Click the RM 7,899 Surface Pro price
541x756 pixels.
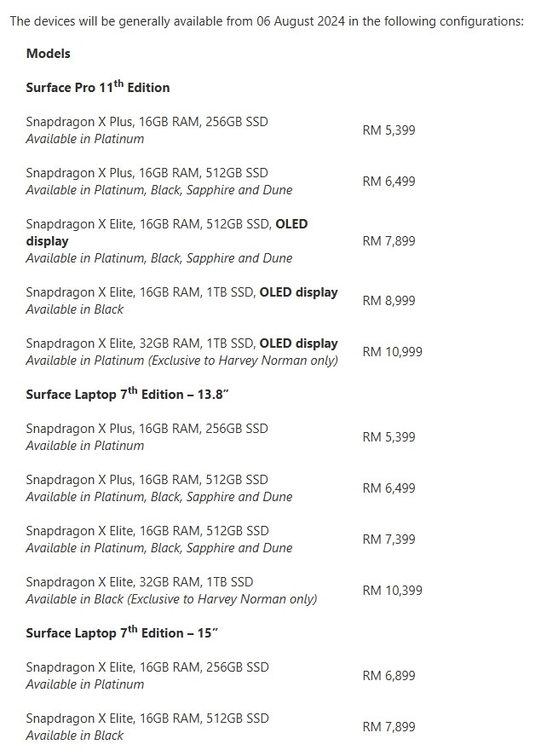(x=388, y=241)
